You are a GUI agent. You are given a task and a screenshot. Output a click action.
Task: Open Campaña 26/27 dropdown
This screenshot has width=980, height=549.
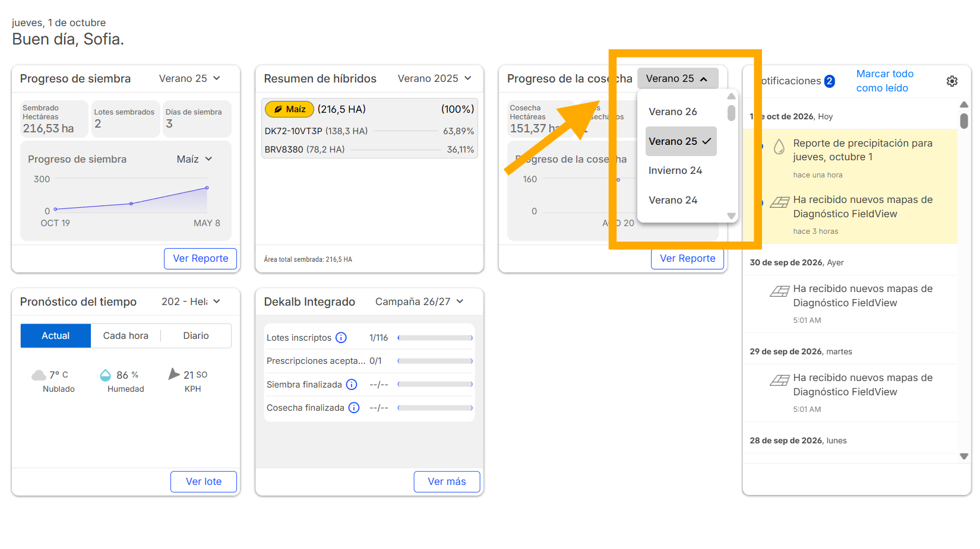click(419, 302)
